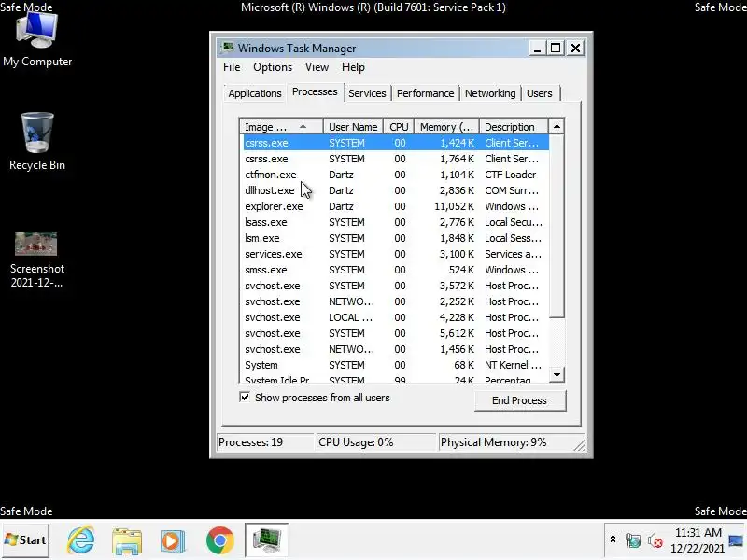
Task: Open Internet Explorer from the taskbar
Action: tap(81, 540)
